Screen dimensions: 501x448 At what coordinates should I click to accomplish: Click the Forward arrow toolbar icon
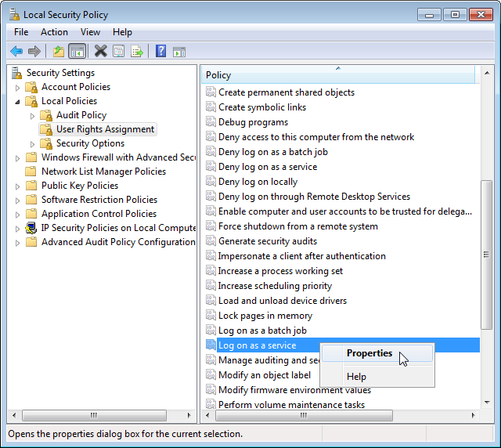tap(34, 51)
